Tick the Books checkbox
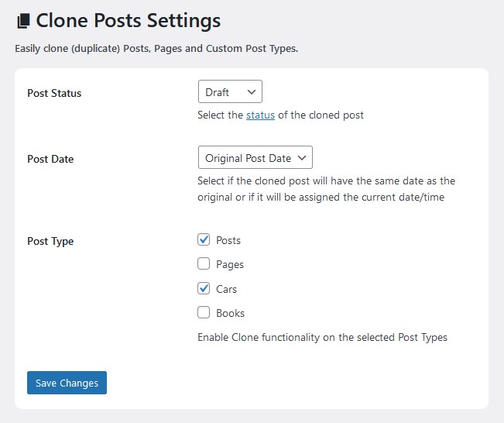 [204, 313]
